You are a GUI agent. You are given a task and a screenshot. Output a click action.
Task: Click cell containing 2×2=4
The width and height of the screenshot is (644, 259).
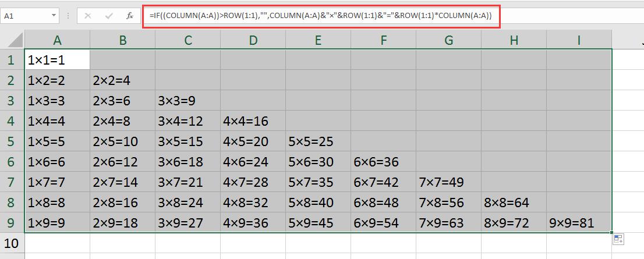click(x=122, y=80)
